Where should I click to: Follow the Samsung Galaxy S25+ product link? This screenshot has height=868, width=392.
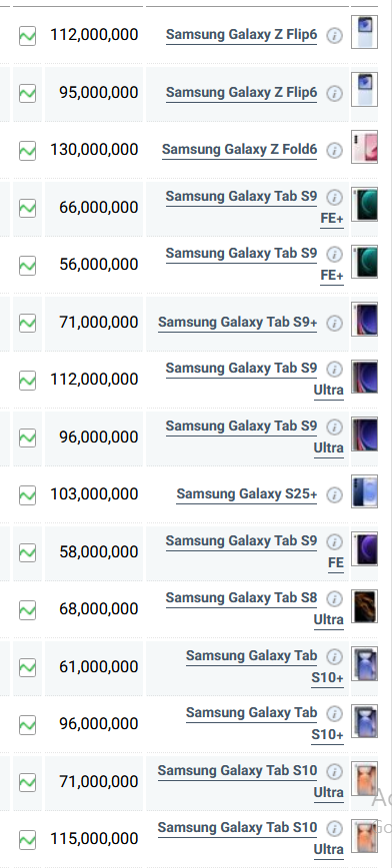(x=247, y=493)
